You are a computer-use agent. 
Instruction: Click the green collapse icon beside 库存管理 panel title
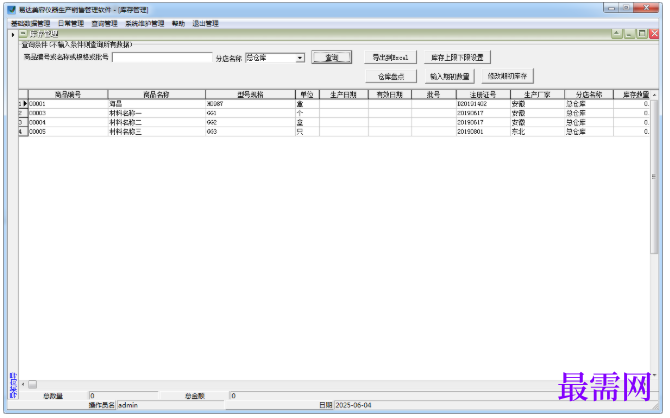click(24, 34)
